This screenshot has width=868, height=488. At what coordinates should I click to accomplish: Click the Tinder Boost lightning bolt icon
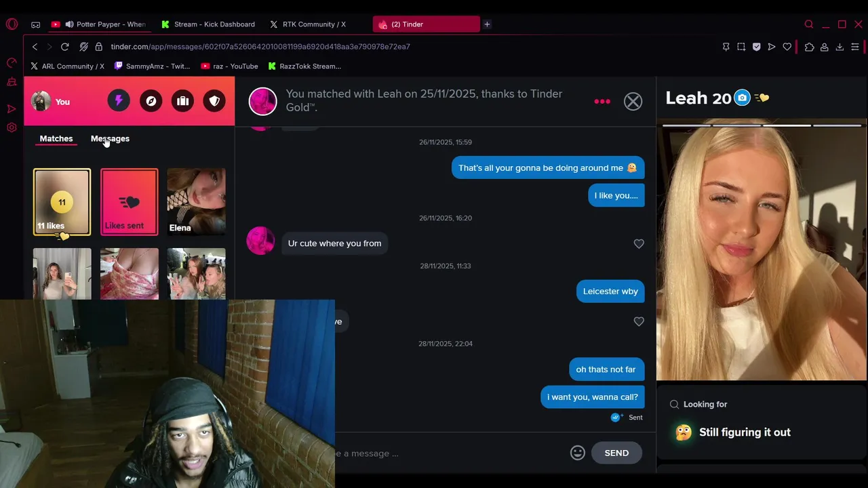pyautogui.click(x=119, y=101)
